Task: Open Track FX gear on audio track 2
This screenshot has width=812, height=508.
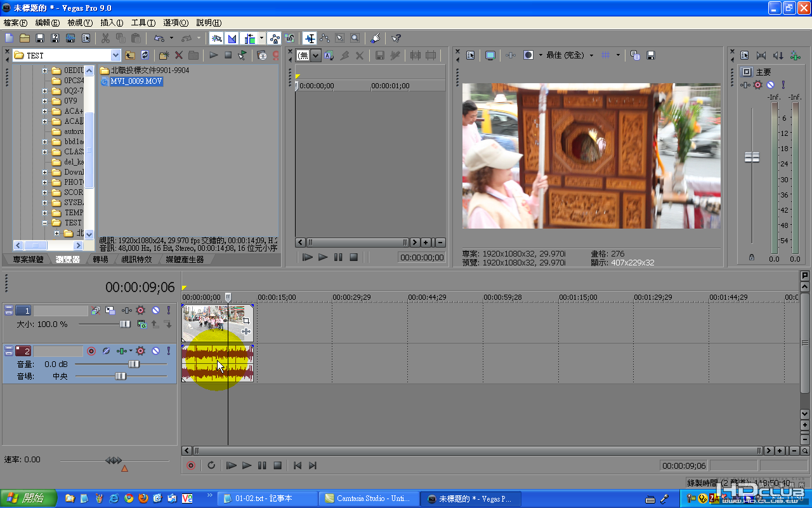Action: tap(140, 351)
